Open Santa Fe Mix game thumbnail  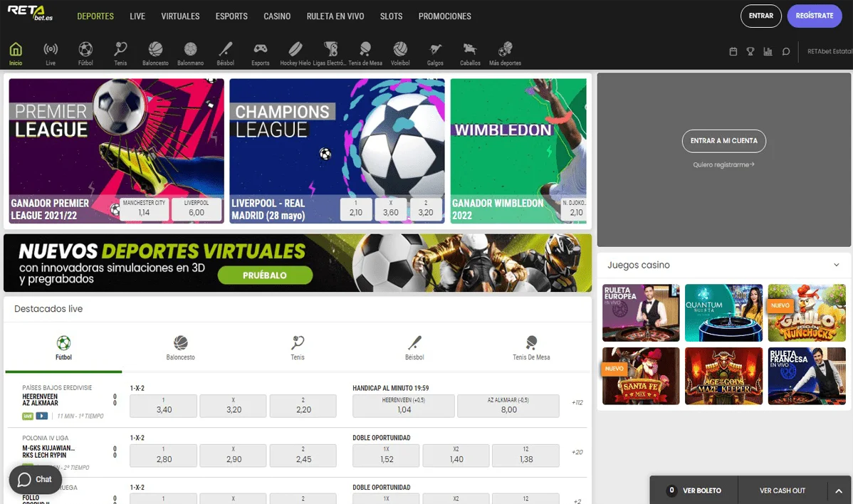(641, 377)
